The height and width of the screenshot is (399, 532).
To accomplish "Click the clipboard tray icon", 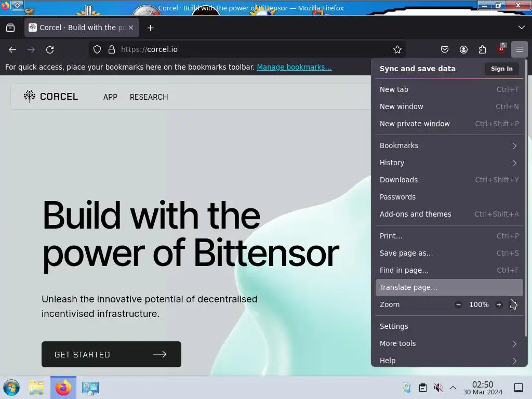I will tap(423, 388).
